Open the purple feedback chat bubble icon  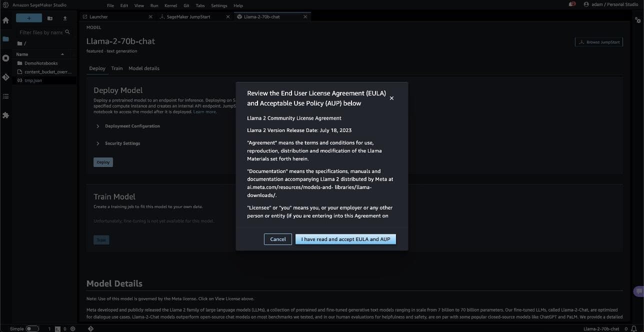[x=638, y=291]
